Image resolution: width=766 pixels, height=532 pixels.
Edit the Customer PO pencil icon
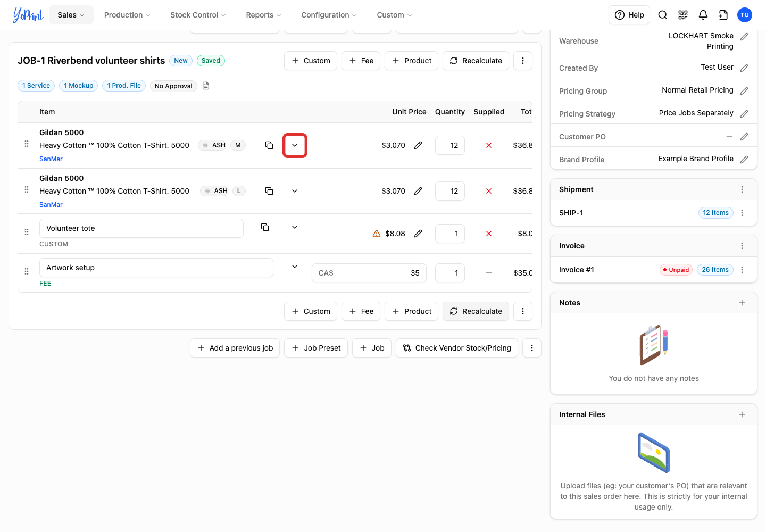[744, 137]
